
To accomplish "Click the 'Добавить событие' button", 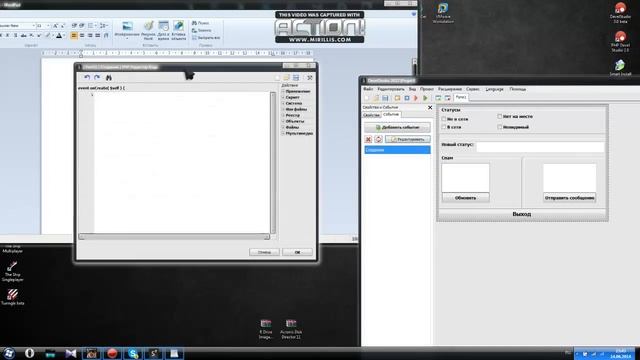I will pos(397,127).
